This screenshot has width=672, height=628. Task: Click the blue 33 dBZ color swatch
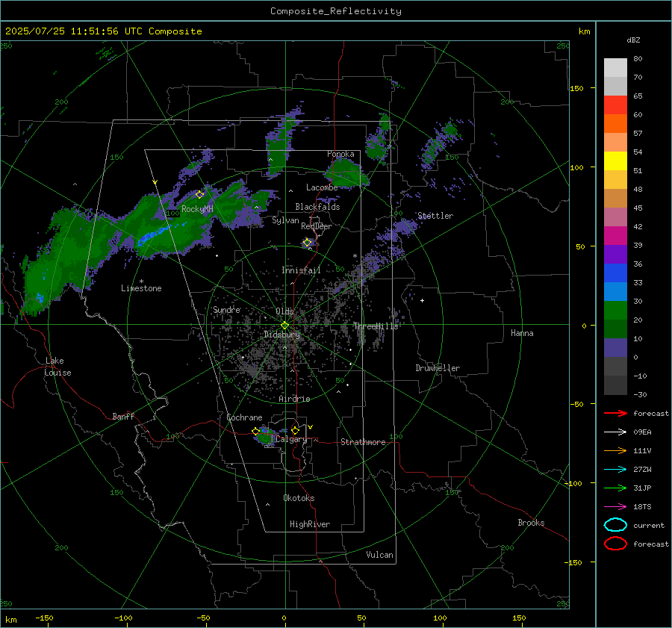[615, 273]
